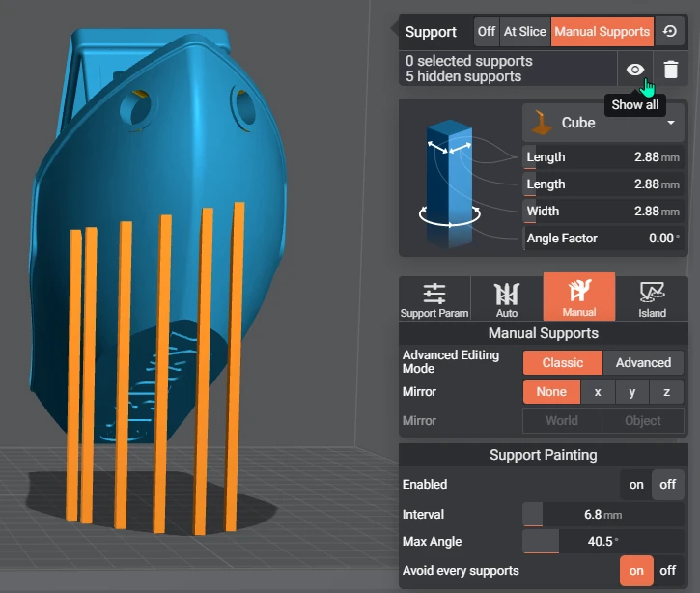700x593 pixels.
Task: Click the second Length value field
Action: [603, 184]
